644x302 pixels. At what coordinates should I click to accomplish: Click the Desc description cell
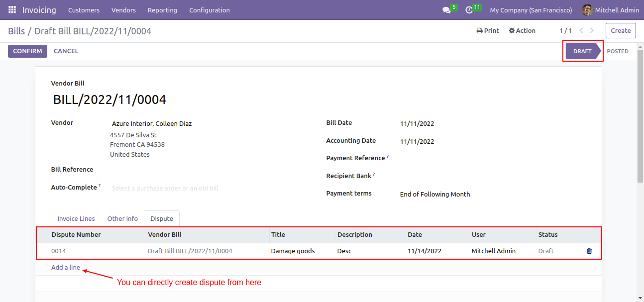[344, 251]
